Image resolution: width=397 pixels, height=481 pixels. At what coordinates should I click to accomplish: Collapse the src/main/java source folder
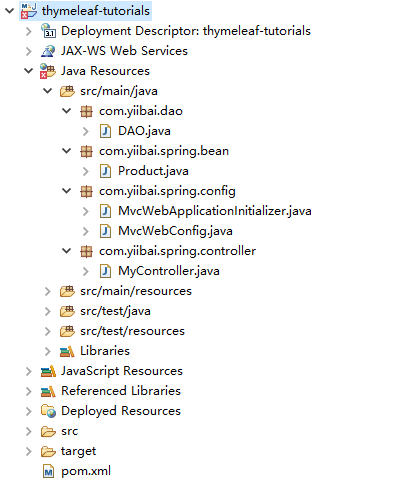[x=48, y=91]
